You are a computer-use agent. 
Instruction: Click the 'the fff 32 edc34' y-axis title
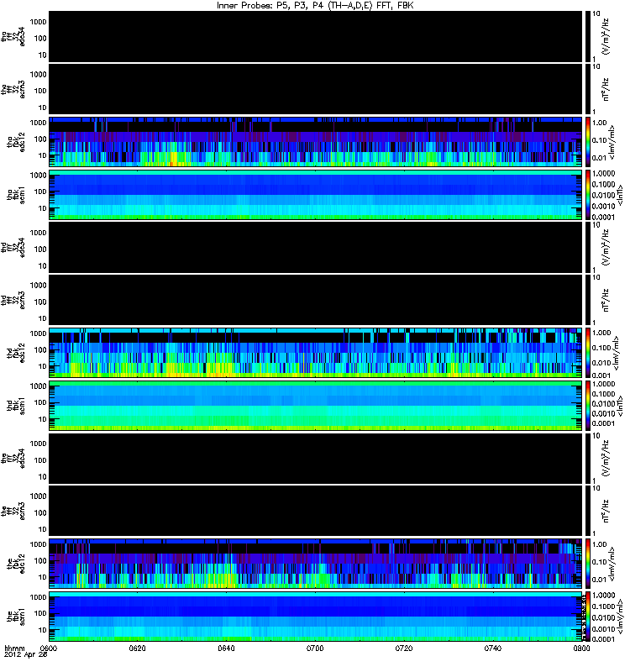point(13,459)
